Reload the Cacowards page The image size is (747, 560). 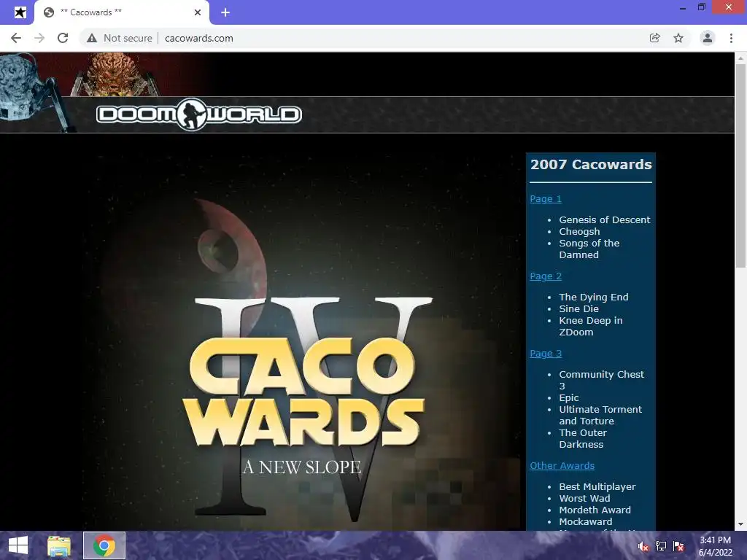click(x=63, y=38)
